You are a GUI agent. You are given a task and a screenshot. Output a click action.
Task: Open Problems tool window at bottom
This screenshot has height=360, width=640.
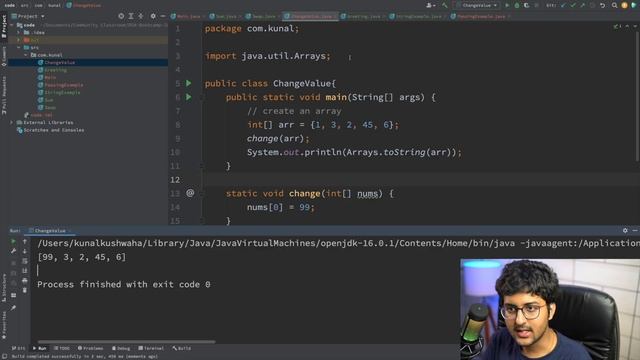[91, 348]
